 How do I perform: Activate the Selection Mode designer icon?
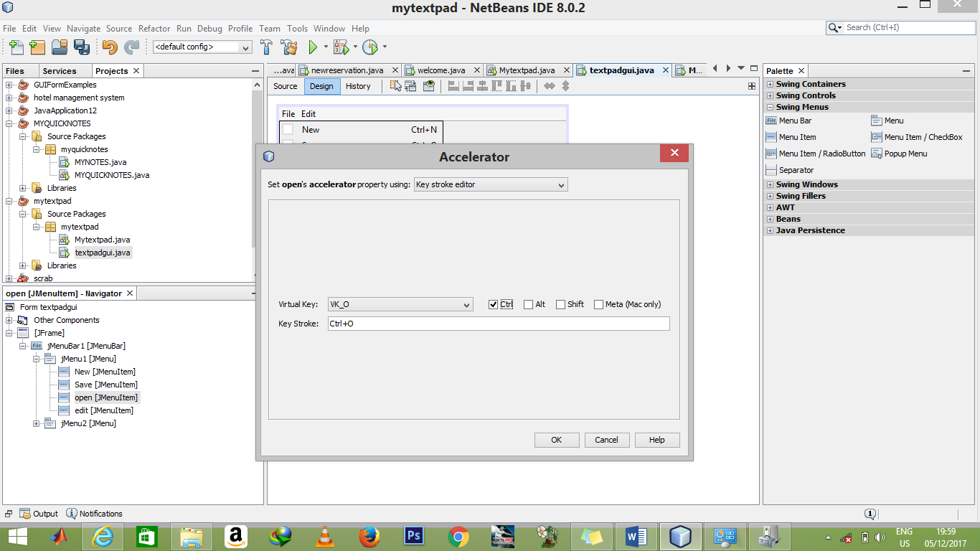396,86
